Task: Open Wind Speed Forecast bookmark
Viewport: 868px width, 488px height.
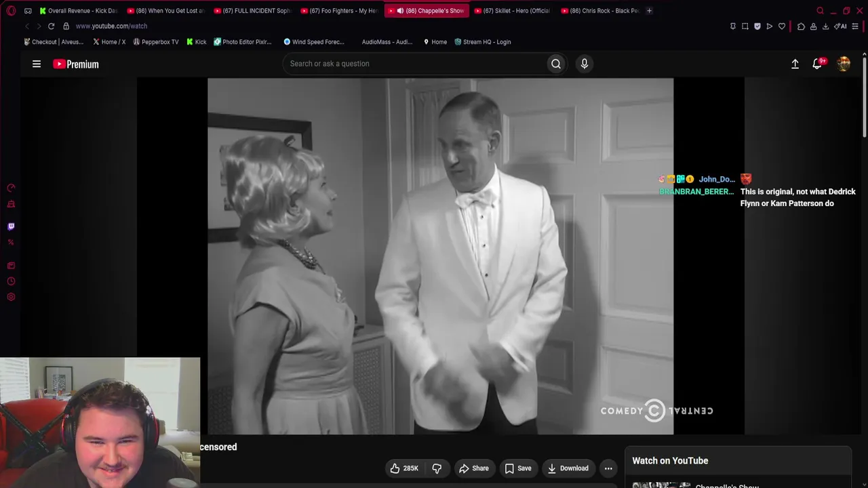Action: click(314, 42)
